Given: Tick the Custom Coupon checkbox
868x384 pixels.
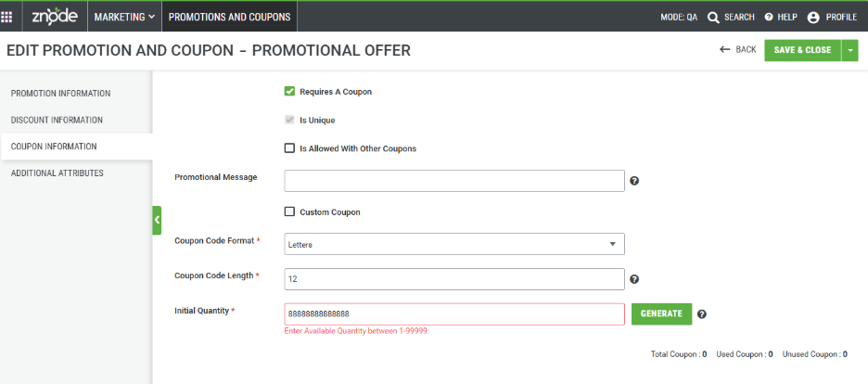Looking at the screenshot, I should pyautogui.click(x=289, y=211).
